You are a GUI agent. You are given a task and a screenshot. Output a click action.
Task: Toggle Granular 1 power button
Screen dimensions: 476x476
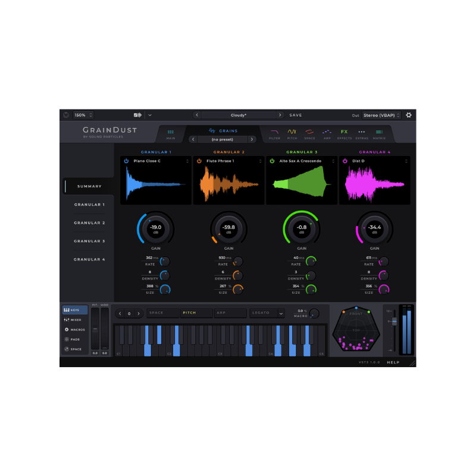[126, 161]
